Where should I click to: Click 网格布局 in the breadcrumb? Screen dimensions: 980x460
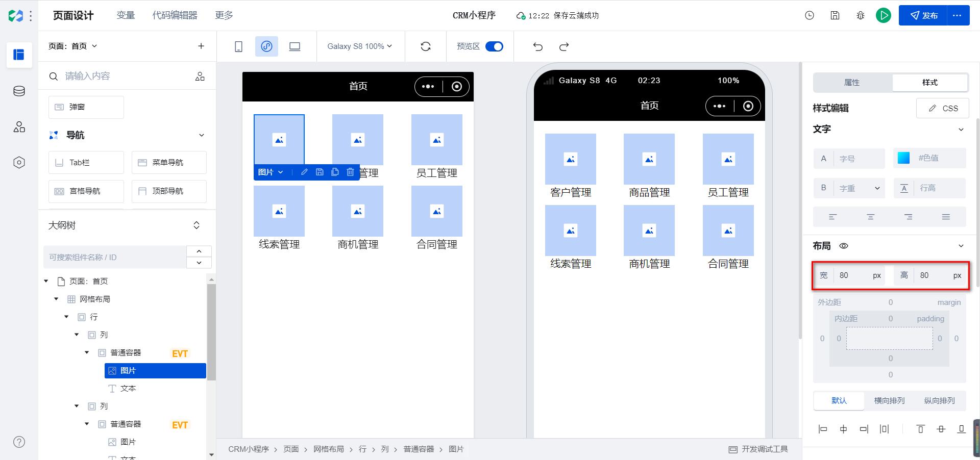pyautogui.click(x=329, y=449)
